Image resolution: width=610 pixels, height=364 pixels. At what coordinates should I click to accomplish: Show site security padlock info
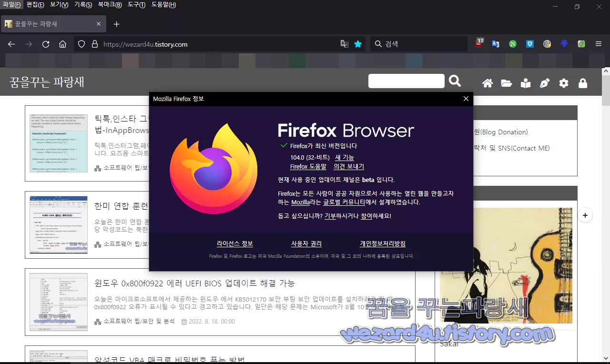tap(94, 44)
